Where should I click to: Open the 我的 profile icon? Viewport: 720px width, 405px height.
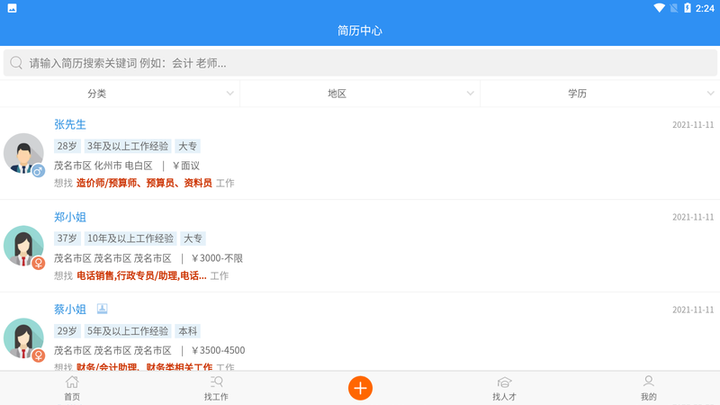[x=648, y=382]
